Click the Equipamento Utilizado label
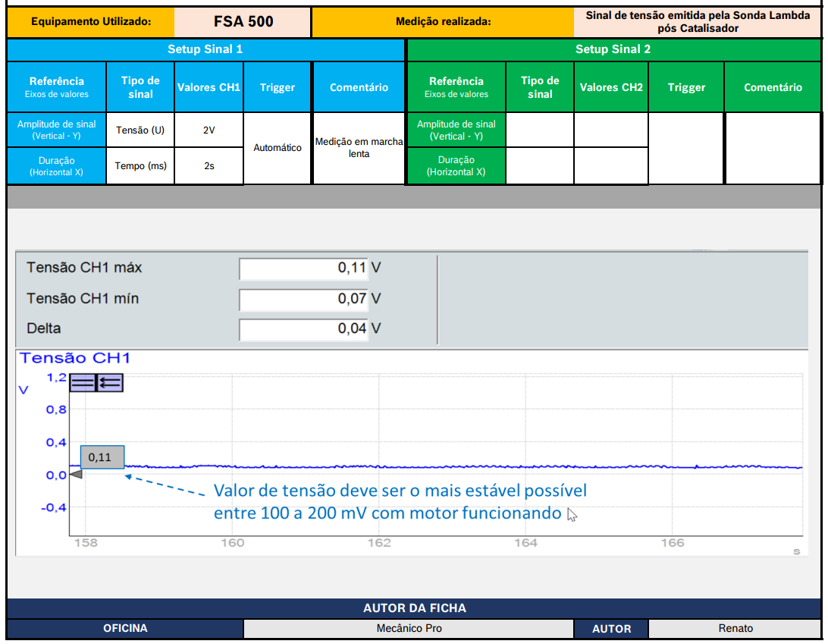This screenshot has width=828, height=644. point(91,22)
